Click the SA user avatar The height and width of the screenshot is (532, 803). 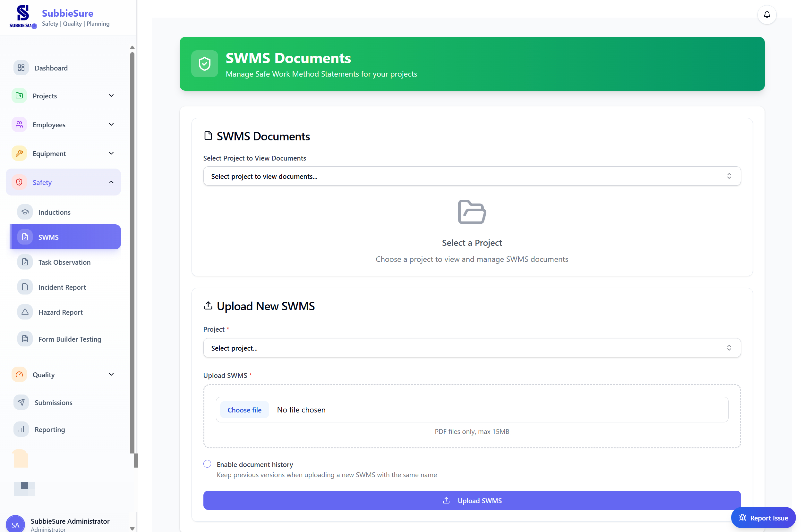point(15,524)
